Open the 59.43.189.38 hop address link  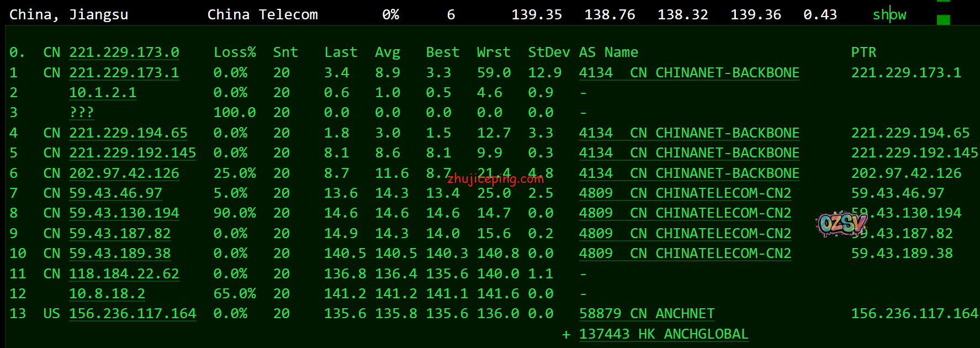tap(119, 254)
